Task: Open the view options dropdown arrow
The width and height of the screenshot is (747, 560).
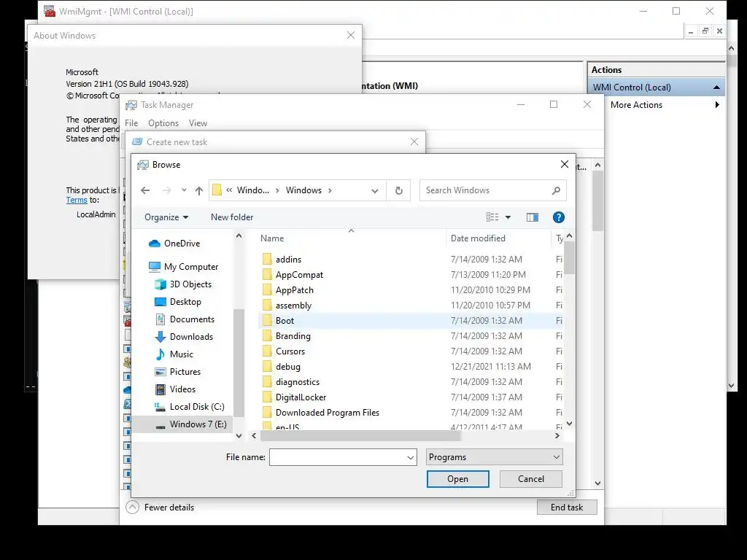Action: [508, 217]
